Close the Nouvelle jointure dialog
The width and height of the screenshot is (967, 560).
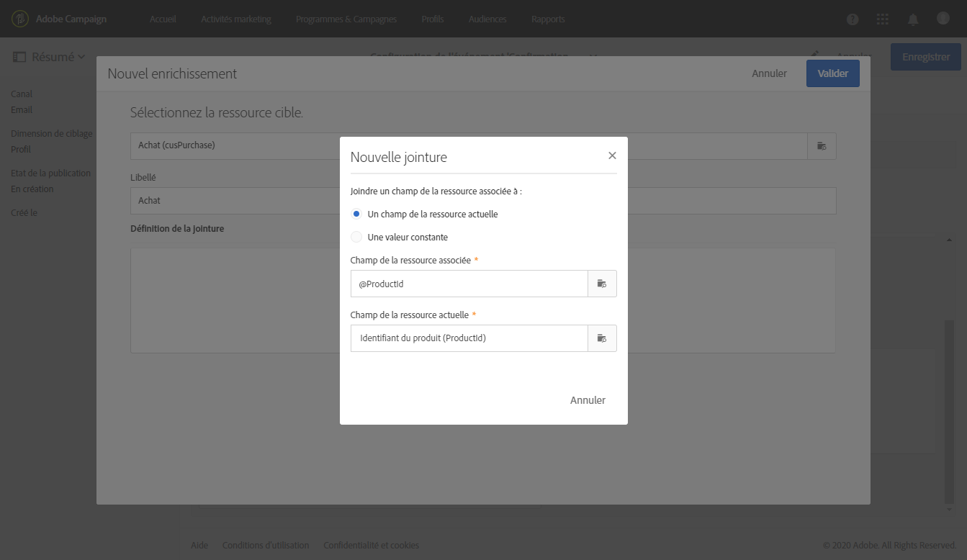612,155
